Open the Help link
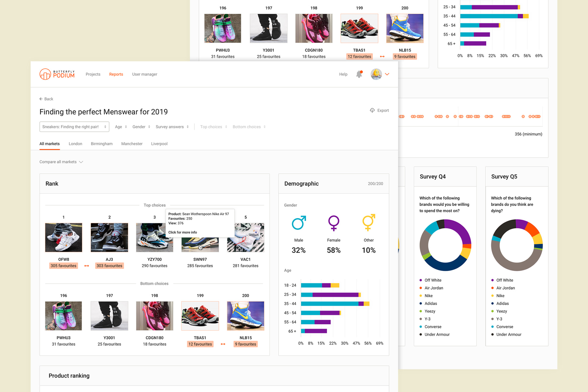This screenshot has height=392, width=588. point(343,74)
